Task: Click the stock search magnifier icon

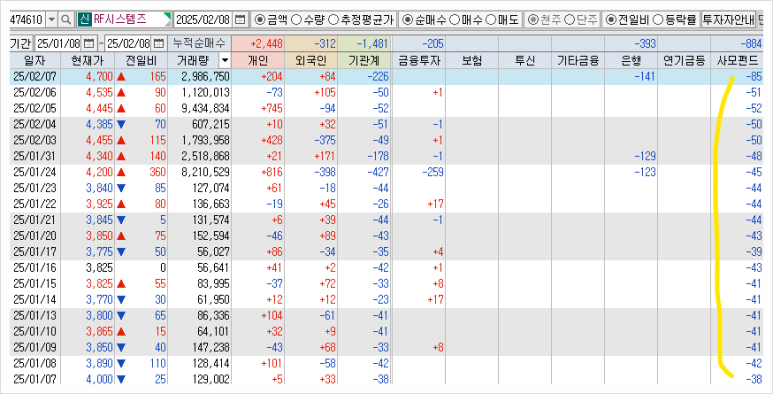Action: click(x=66, y=20)
